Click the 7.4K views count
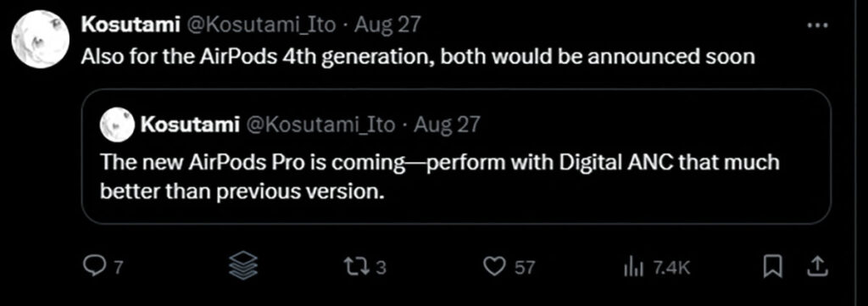 coord(671,269)
